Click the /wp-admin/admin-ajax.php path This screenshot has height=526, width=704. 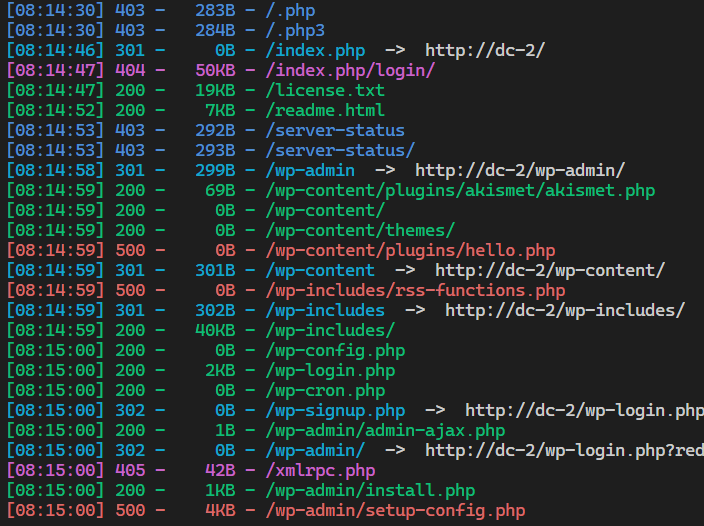tap(385, 430)
